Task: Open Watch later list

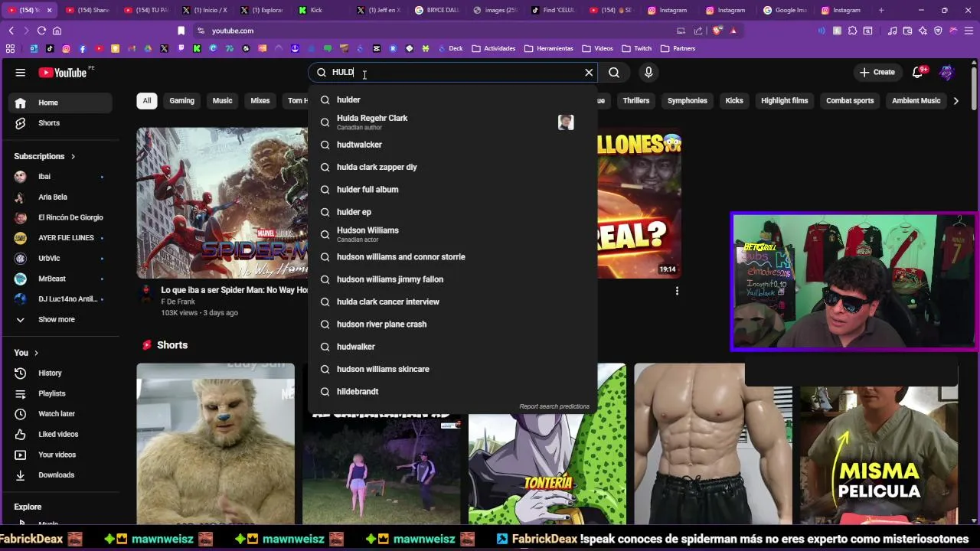Action: point(61,414)
